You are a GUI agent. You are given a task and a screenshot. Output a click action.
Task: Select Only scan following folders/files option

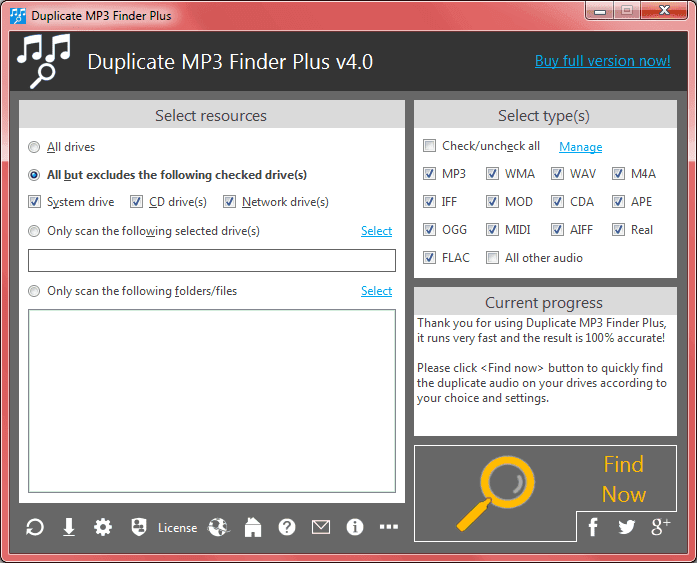click(34, 291)
